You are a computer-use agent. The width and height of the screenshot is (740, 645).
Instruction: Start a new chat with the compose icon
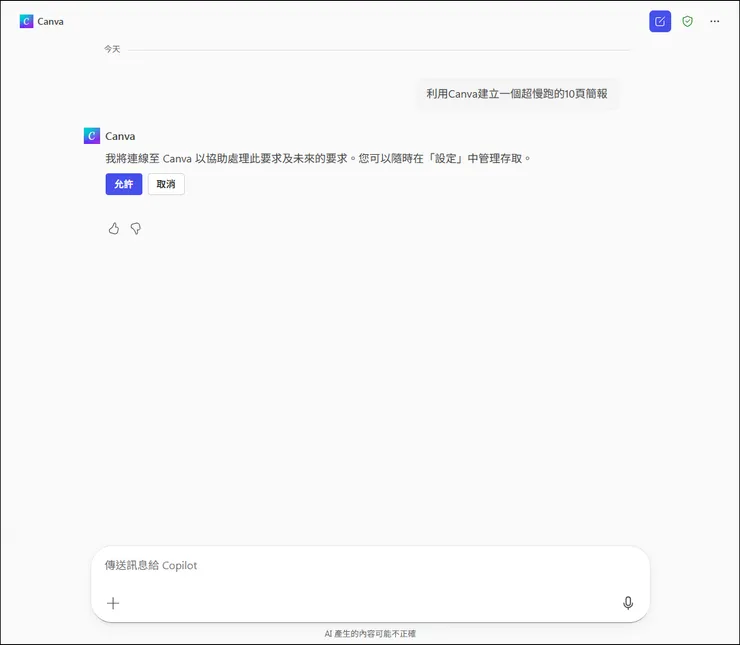[x=660, y=21]
